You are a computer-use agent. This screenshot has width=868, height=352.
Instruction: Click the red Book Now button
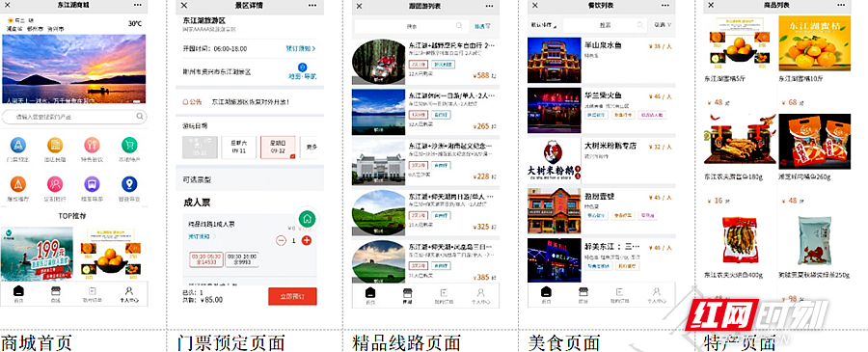(292, 296)
